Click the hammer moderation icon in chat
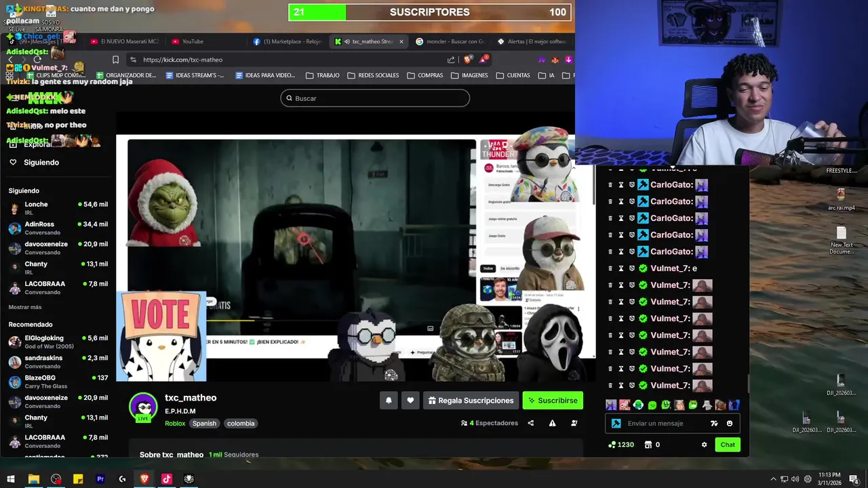Image resolution: width=868 pixels, height=488 pixels. 616,424
